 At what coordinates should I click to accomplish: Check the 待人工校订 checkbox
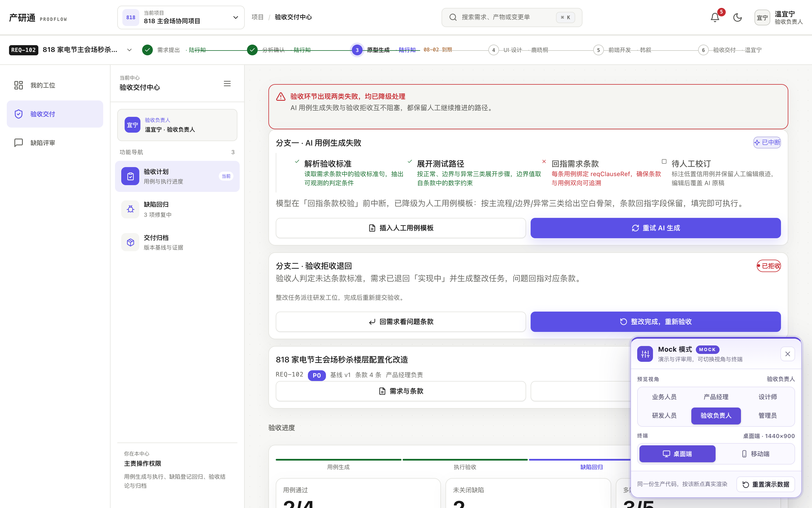[664, 162]
